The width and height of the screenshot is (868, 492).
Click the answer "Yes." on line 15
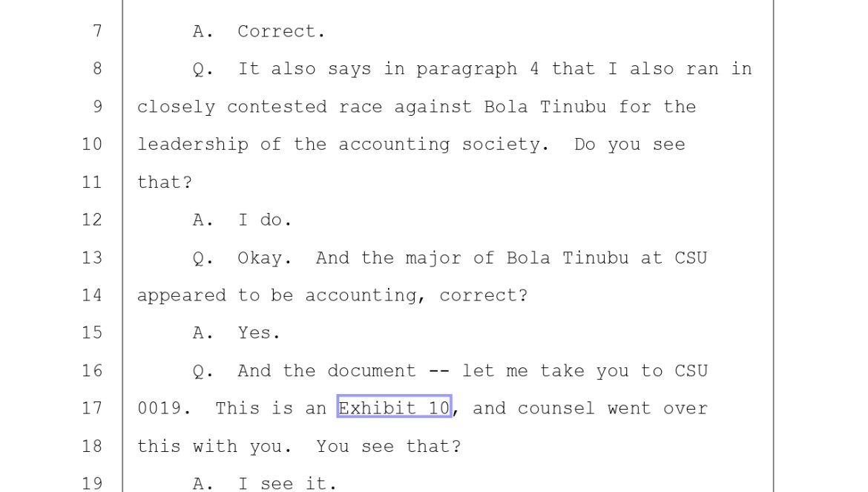pos(259,333)
